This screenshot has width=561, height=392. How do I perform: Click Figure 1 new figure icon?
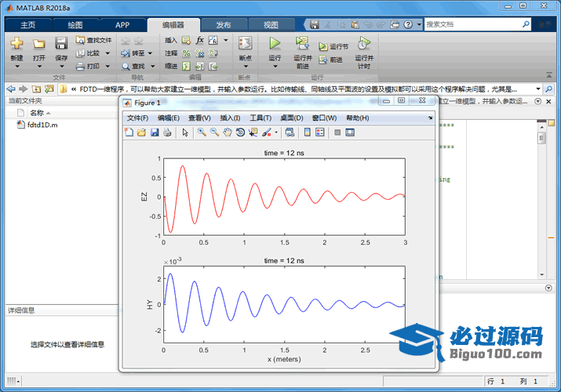(129, 132)
